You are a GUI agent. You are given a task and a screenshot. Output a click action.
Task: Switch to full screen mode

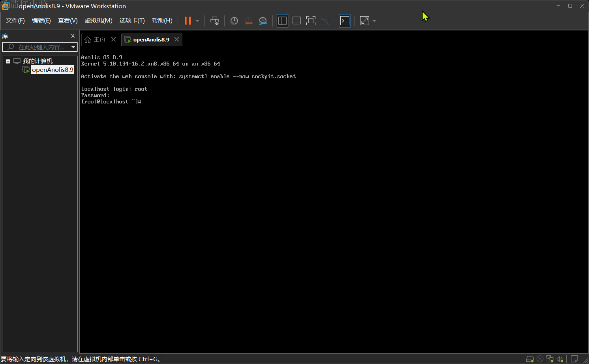[311, 21]
